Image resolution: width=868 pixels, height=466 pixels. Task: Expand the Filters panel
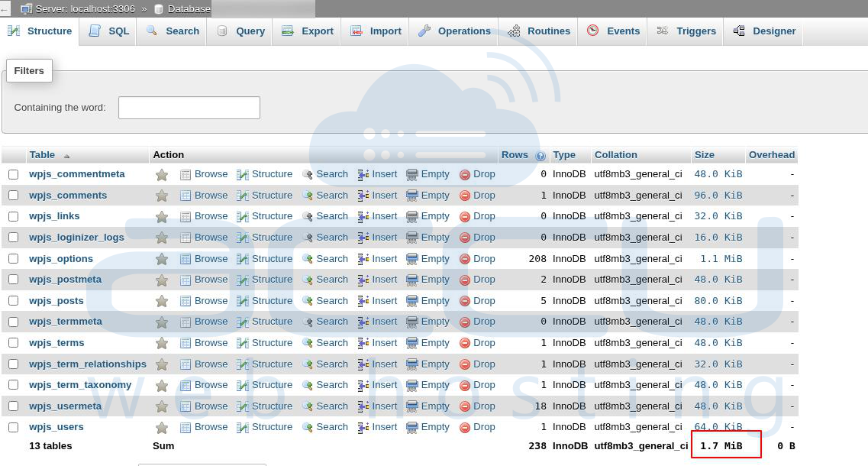pos(29,70)
